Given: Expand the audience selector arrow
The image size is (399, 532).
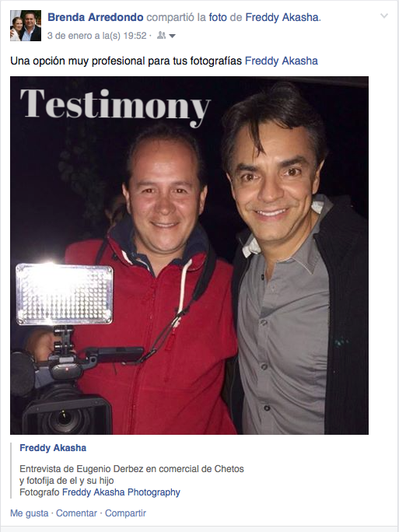Looking at the screenshot, I should 172,36.
